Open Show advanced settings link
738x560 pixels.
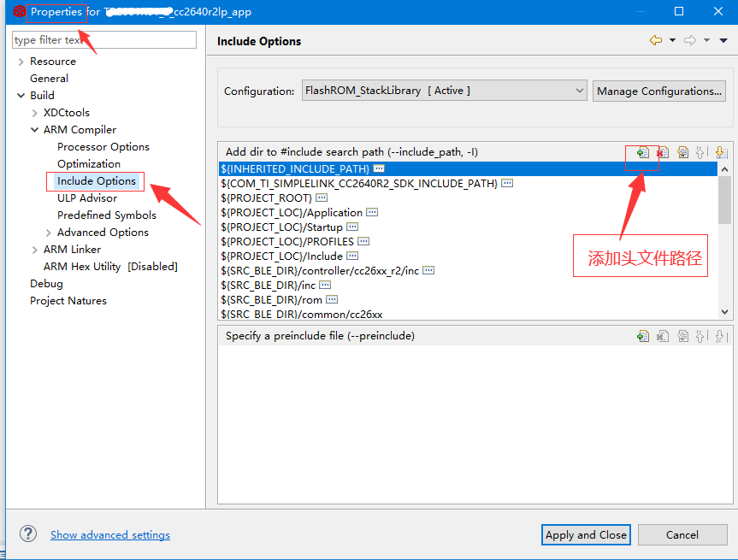click(x=110, y=534)
